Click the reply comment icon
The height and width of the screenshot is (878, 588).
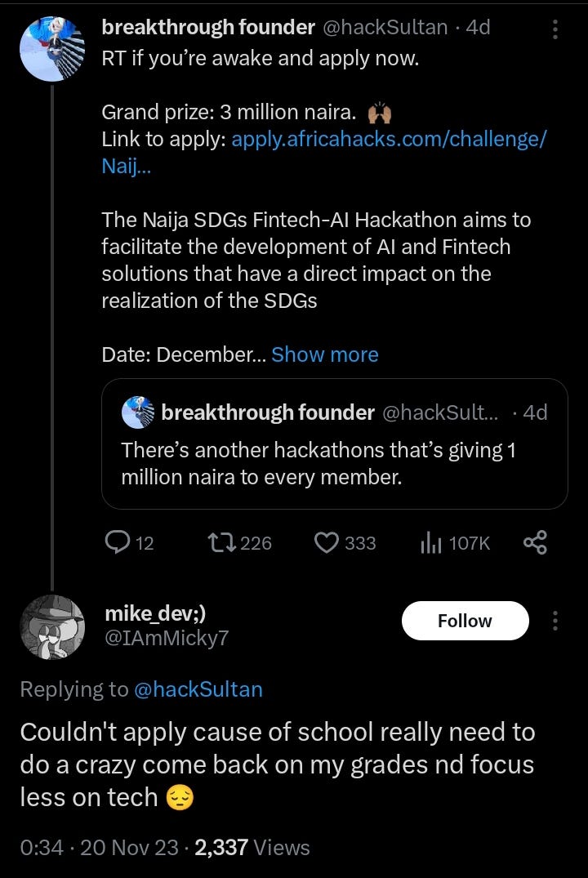tap(119, 542)
